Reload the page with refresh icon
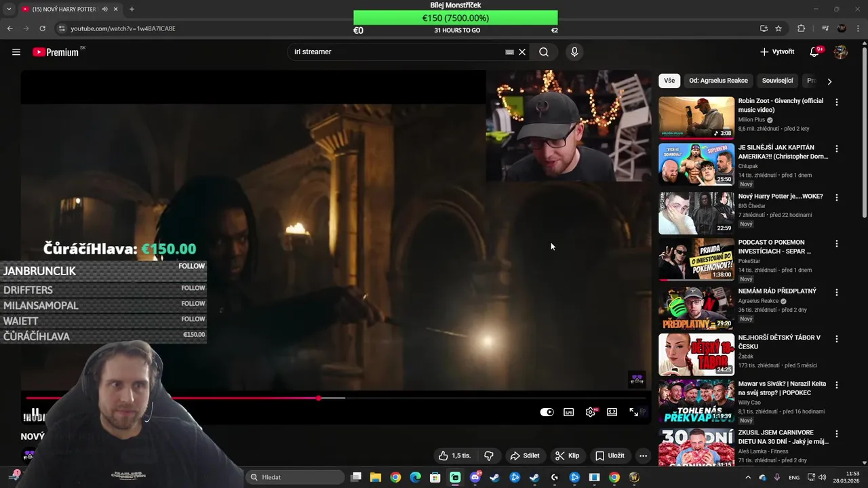 tap(42, 28)
